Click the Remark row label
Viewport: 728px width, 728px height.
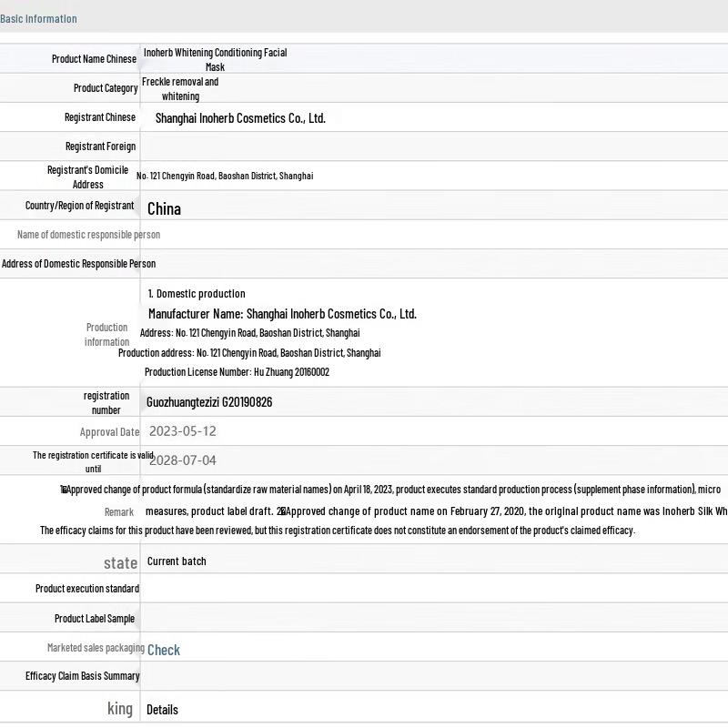click(118, 512)
